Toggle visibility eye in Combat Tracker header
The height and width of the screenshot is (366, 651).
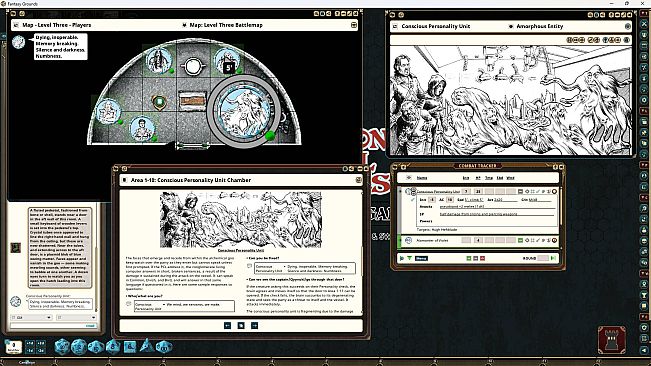[x=409, y=178]
